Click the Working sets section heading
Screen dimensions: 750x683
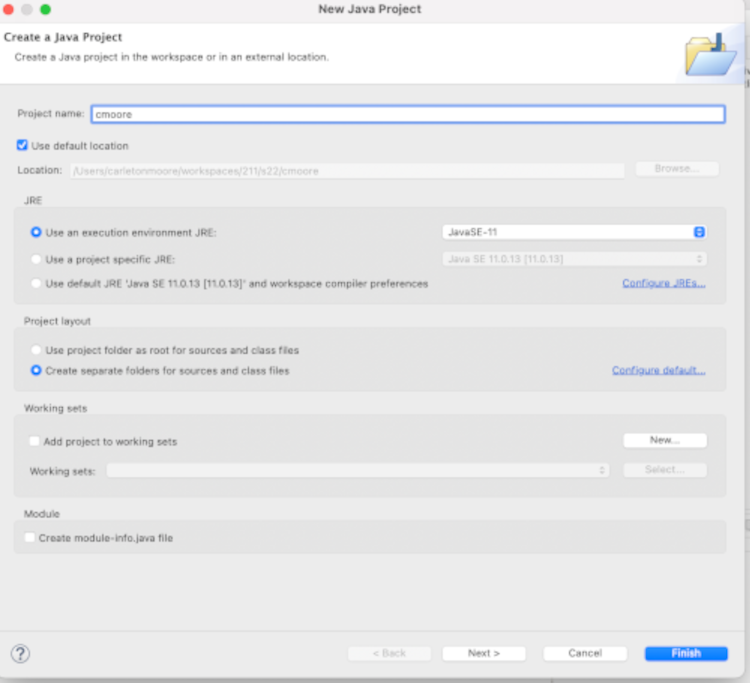pyautogui.click(x=55, y=408)
